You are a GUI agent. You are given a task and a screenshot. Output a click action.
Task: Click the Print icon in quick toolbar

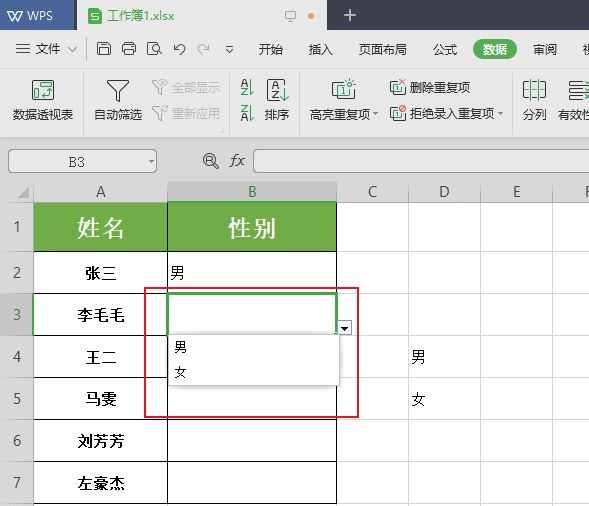pyautogui.click(x=129, y=49)
